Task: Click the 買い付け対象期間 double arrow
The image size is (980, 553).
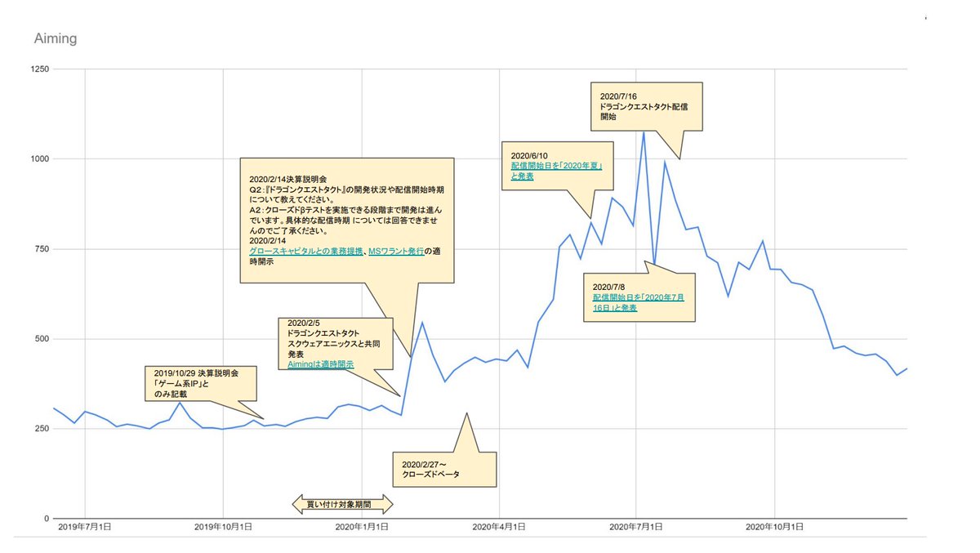Action: pyautogui.click(x=343, y=505)
